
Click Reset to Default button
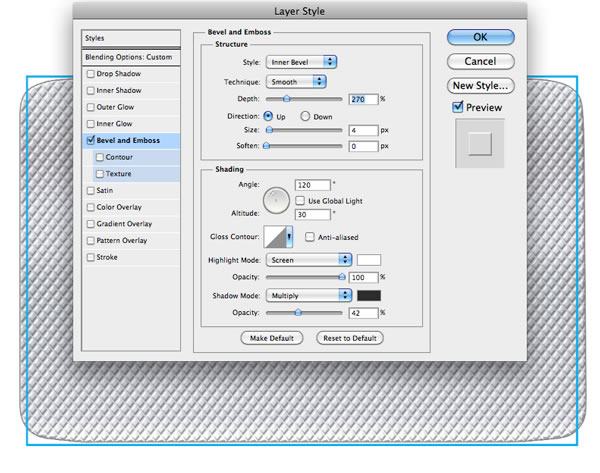tap(350, 338)
